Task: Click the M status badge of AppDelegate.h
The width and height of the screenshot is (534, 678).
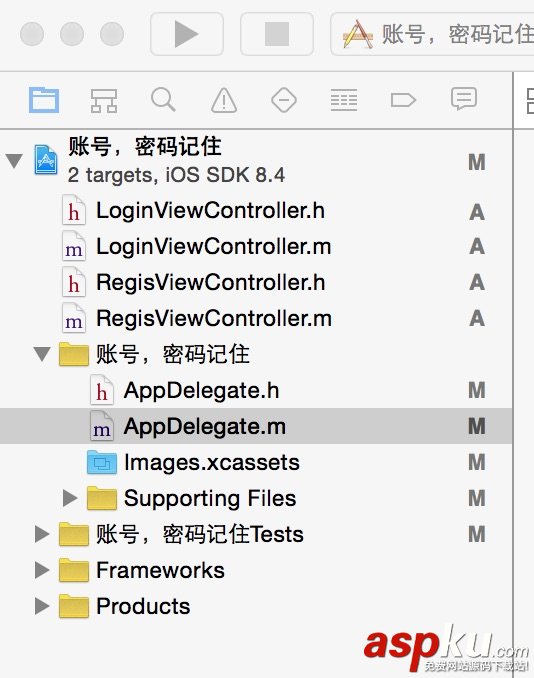Action: click(477, 390)
